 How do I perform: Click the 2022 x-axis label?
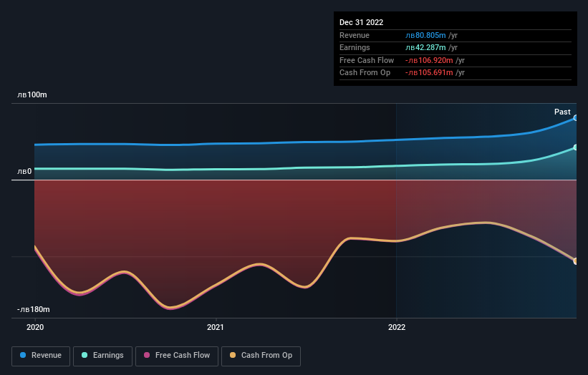pos(397,327)
